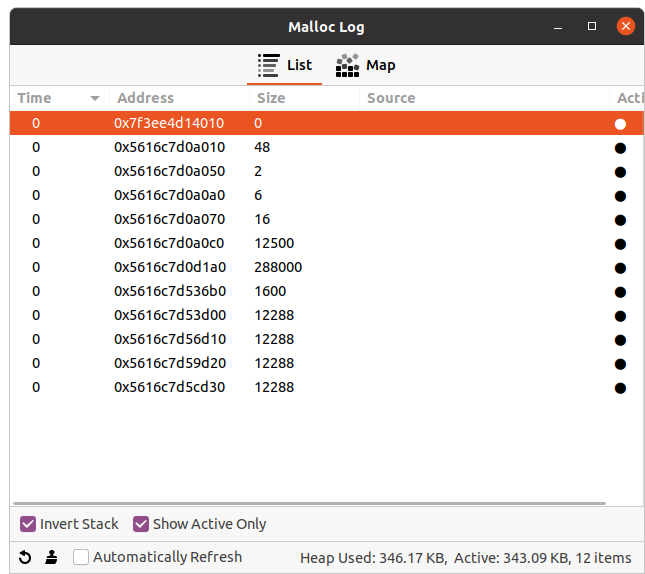Screen dimensions: 645x574
Task: Click the active dot in the 288000 row
Action: 620,268
